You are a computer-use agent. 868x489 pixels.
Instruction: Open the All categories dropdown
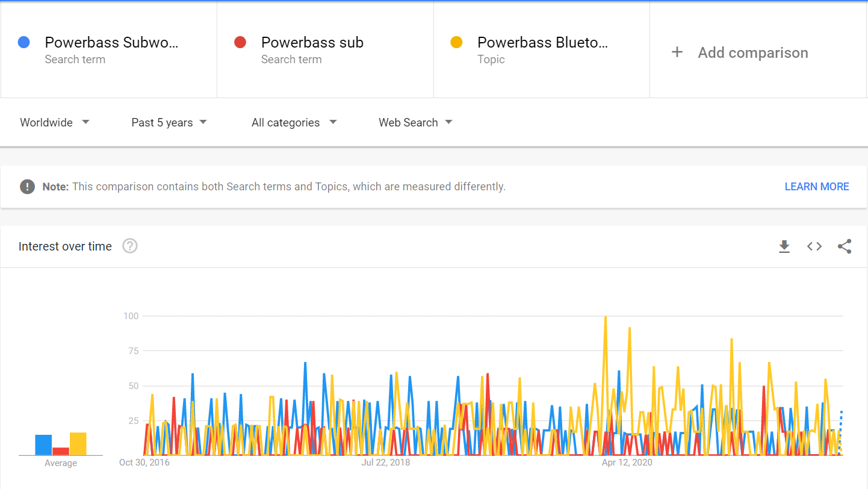tap(294, 122)
